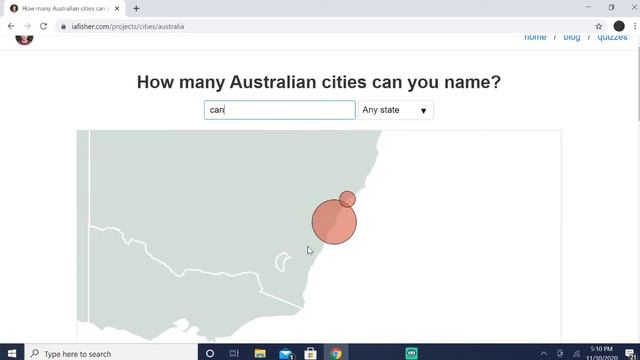Open a new browser tab
The image size is (640, 360).
pyautogui.click(x=136, y=8)
